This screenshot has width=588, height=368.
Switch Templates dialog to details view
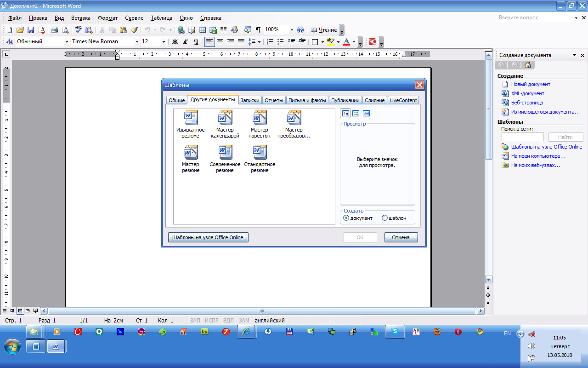[x=366, y=113]
